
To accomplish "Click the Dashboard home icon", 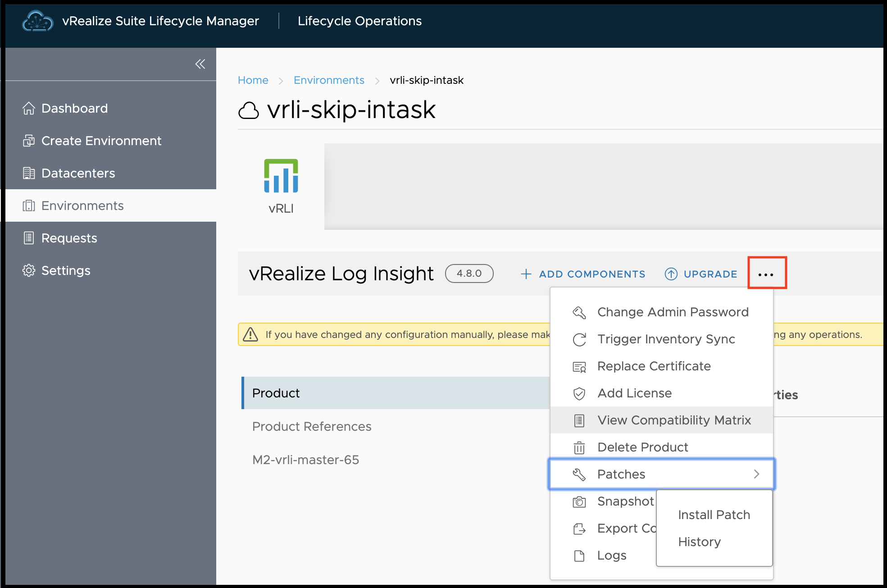I will (x=29, y=108).
